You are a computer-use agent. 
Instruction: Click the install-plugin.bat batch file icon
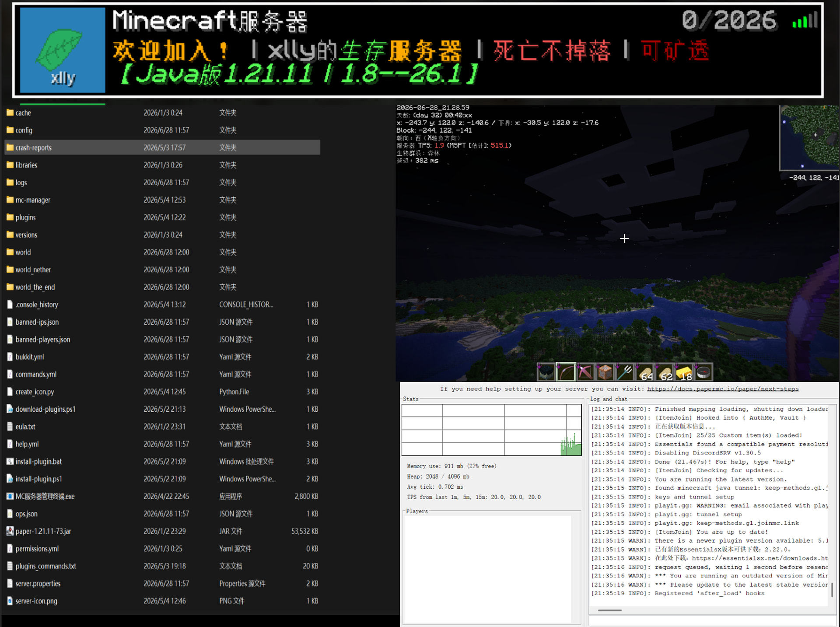(10, 461)
